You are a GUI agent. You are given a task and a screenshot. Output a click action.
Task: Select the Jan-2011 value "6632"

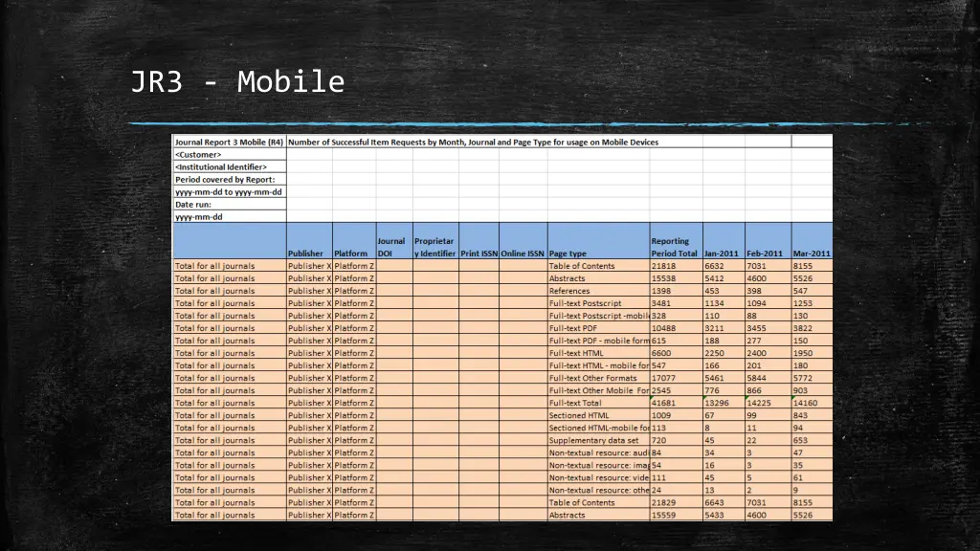click(724, 266)
